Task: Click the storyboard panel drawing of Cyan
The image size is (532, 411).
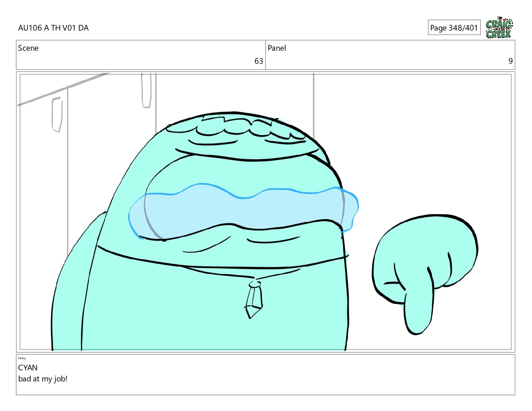Action: (x=265, y=212)
